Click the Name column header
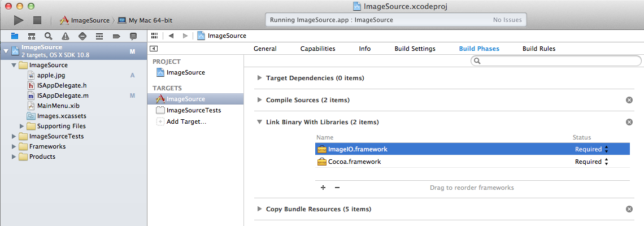The image size is (644, 226). [x=325, y=137]
